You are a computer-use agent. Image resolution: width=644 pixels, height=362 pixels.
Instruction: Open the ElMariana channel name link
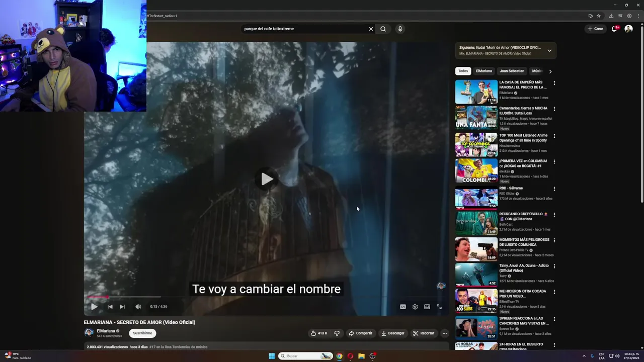[x=106, y=331]
